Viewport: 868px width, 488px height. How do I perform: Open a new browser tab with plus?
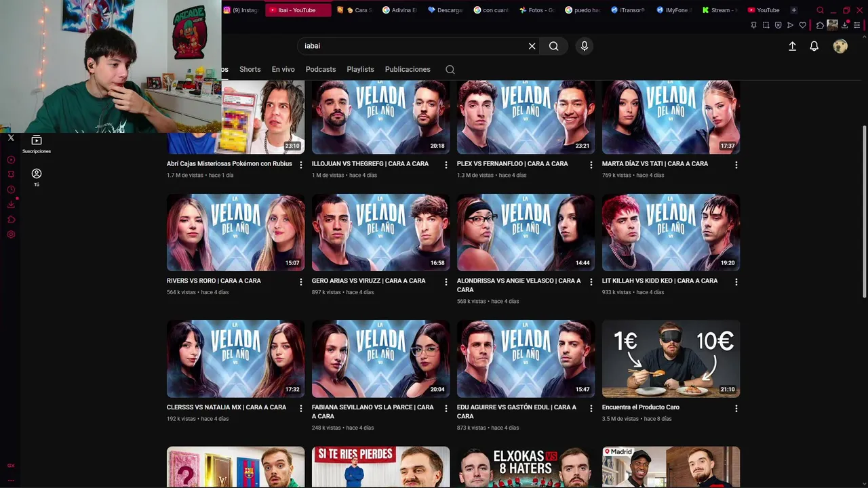pyautogui.click(x=793, y=10)
